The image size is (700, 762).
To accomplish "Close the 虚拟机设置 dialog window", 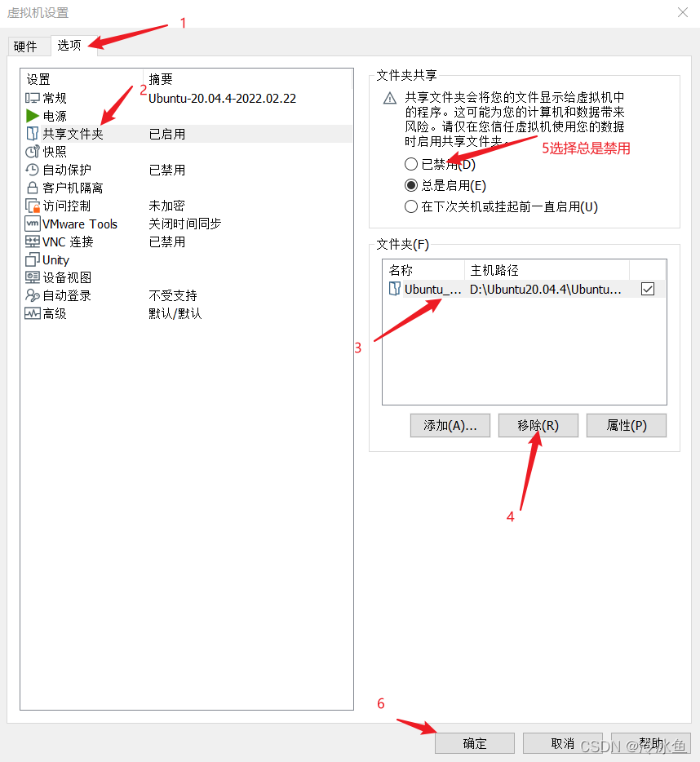I will tap(683, 12).
